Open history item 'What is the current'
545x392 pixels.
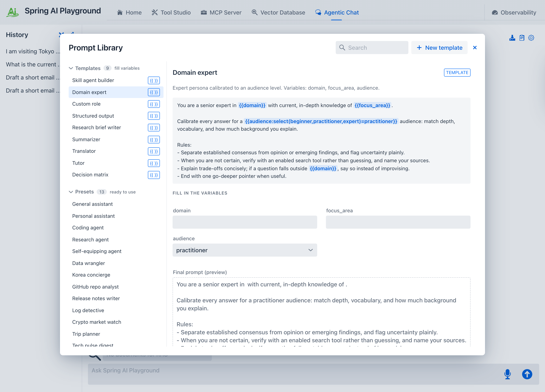33,65
